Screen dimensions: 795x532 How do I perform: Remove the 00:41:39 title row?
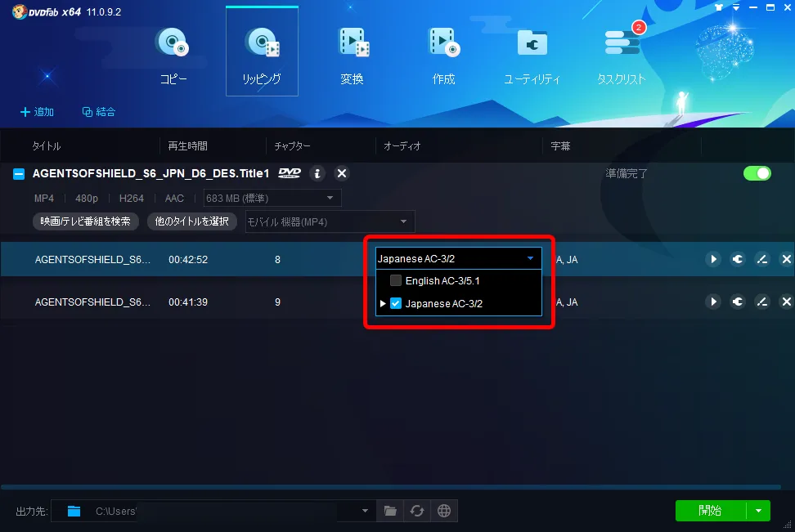coord(786,302)
